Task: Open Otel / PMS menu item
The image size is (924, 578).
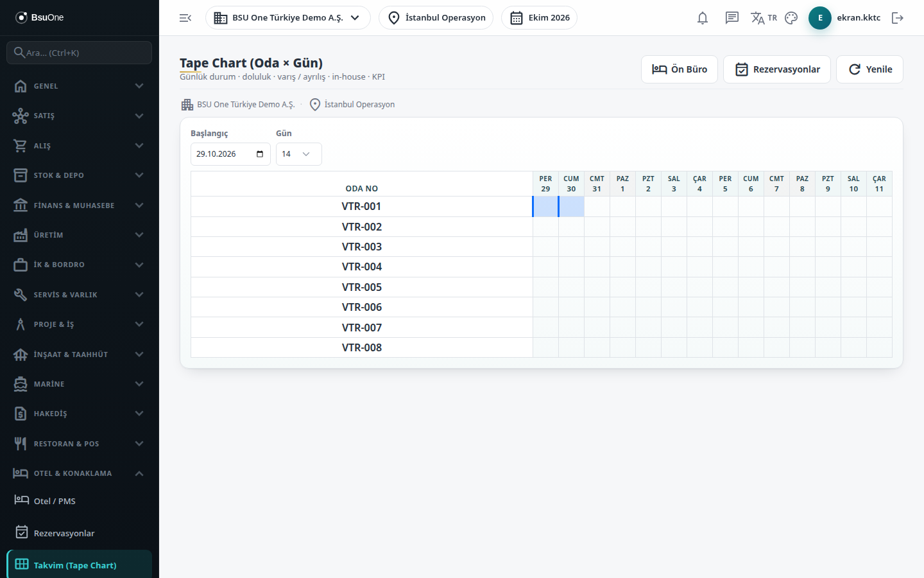Action: pos(79,501)
